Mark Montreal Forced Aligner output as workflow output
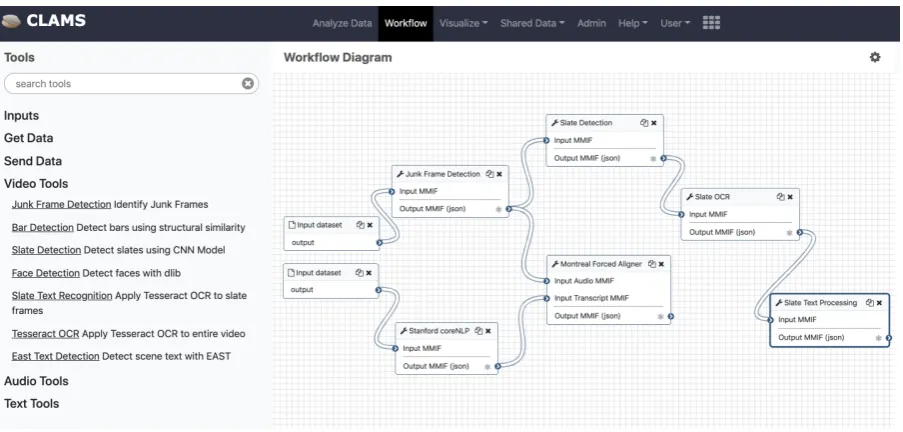This screenshot has height=432, width=903. click(661, 316)
